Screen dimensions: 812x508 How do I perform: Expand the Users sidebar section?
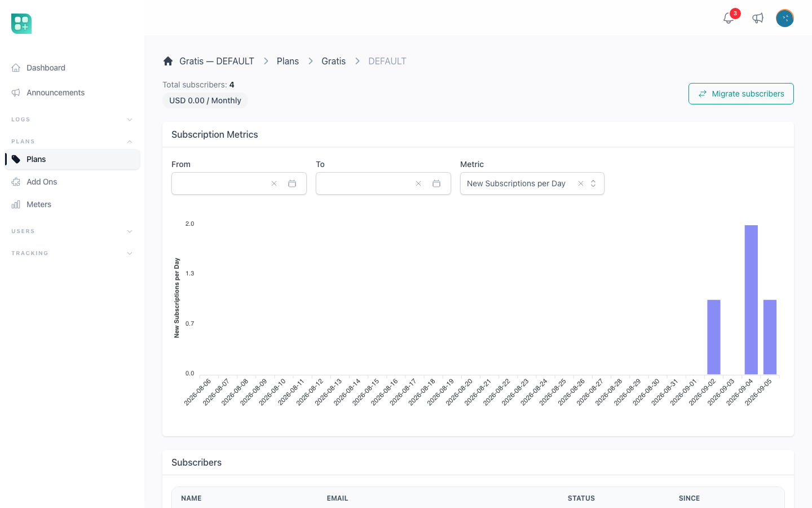(x=72, y=231)
